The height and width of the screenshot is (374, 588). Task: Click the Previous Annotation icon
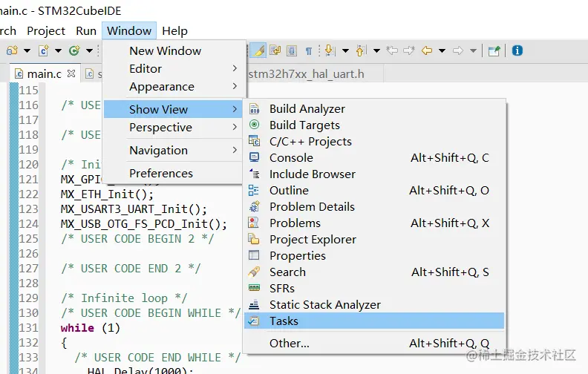(361, 50)
